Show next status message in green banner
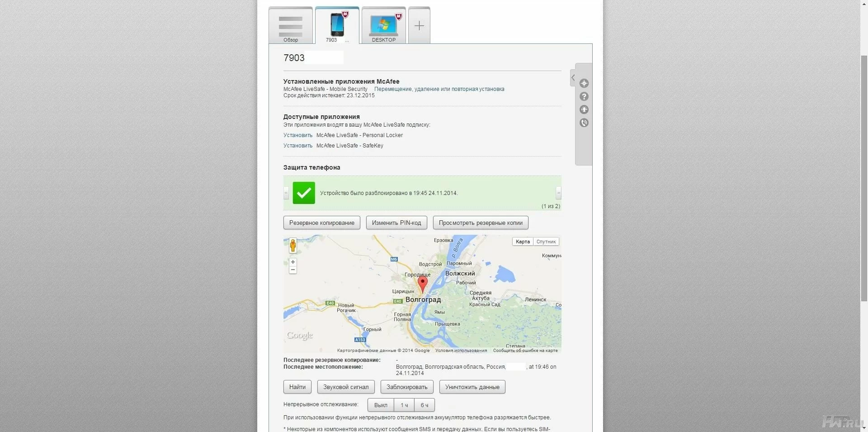The image size is (868, 432). pyautogui.click(x=559, y=193)
